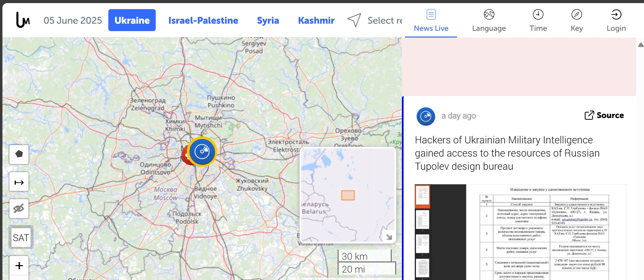Image resolution: width=644 pixels, height=280 pixels.
Task: Click the compass Key icon
Action: [x=577, y=15]
